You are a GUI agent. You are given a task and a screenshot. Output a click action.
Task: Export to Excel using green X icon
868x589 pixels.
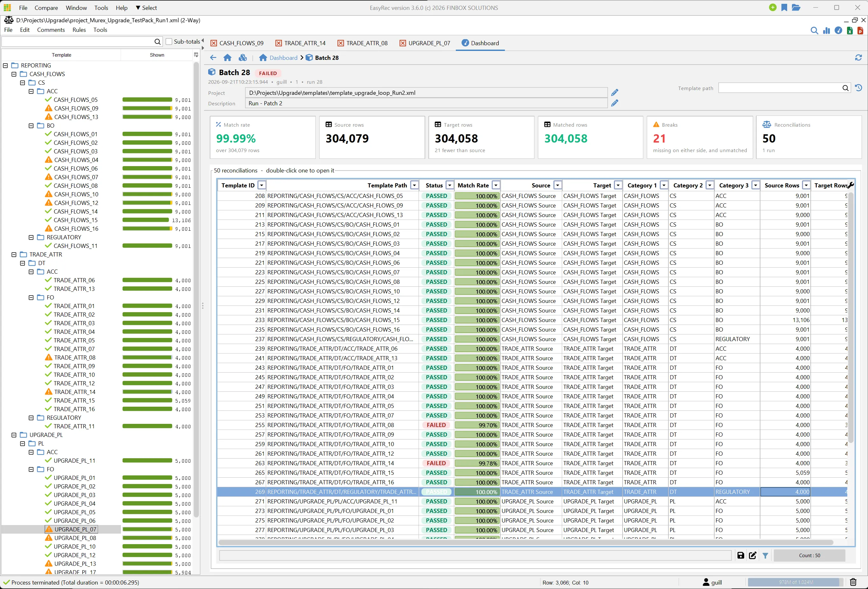coord(850,31)
